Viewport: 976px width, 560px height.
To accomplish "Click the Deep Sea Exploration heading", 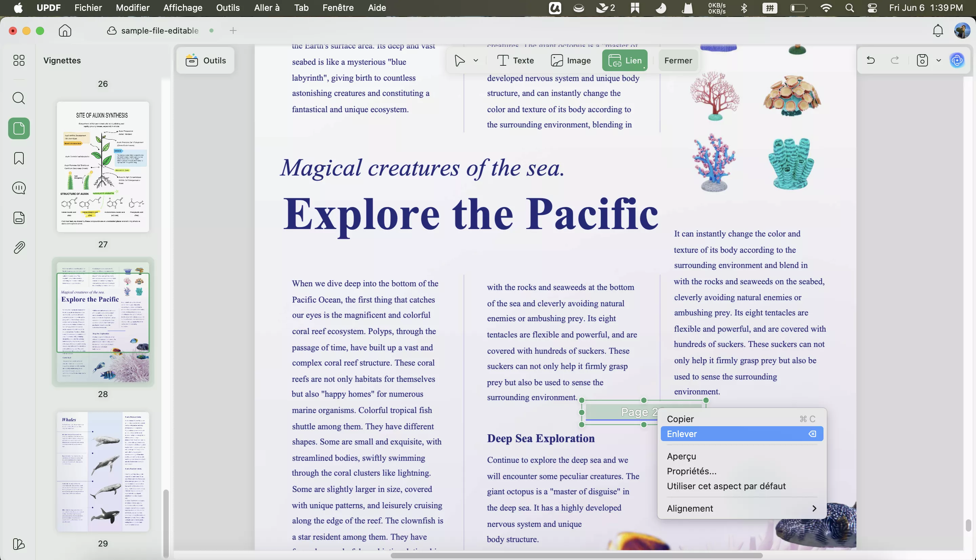I will [541, 438].
